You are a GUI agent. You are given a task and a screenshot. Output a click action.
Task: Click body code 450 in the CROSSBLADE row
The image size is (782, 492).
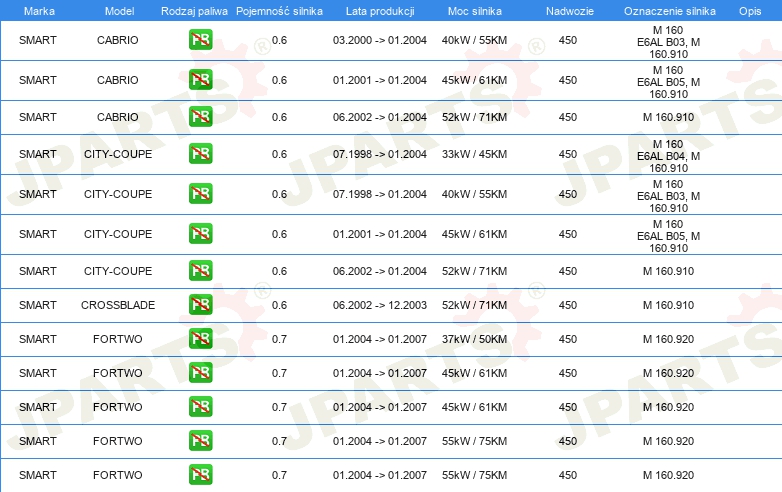pos(568,305)
